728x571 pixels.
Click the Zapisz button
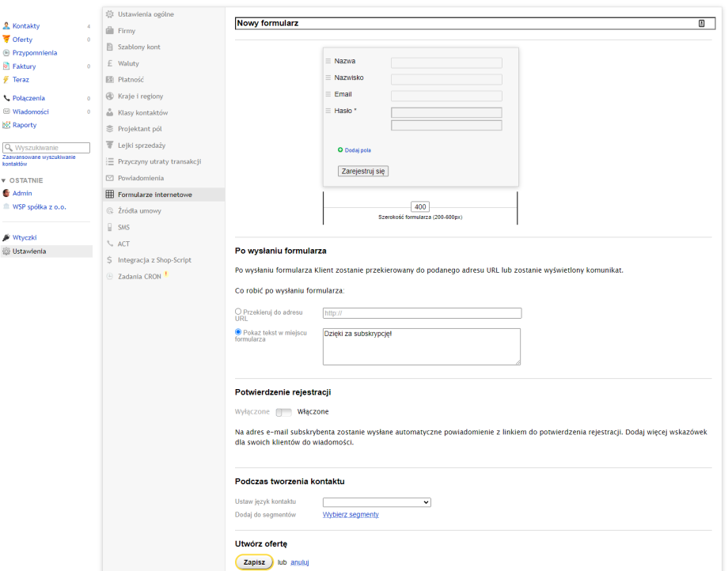(x=254, y=562)
